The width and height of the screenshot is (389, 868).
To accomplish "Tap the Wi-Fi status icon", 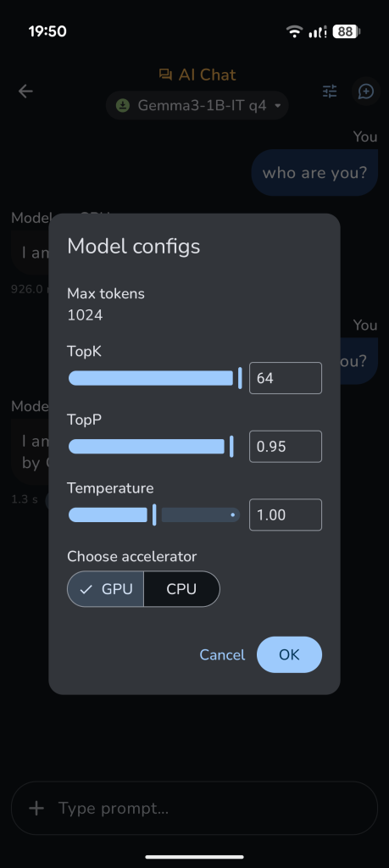I will (x=295, y=31).
